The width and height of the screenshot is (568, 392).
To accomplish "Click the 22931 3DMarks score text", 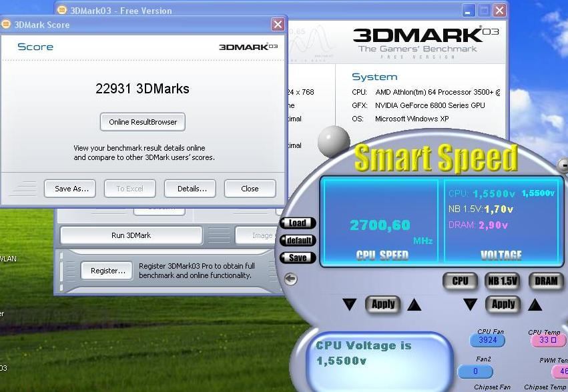I will [x=142, y=89].
